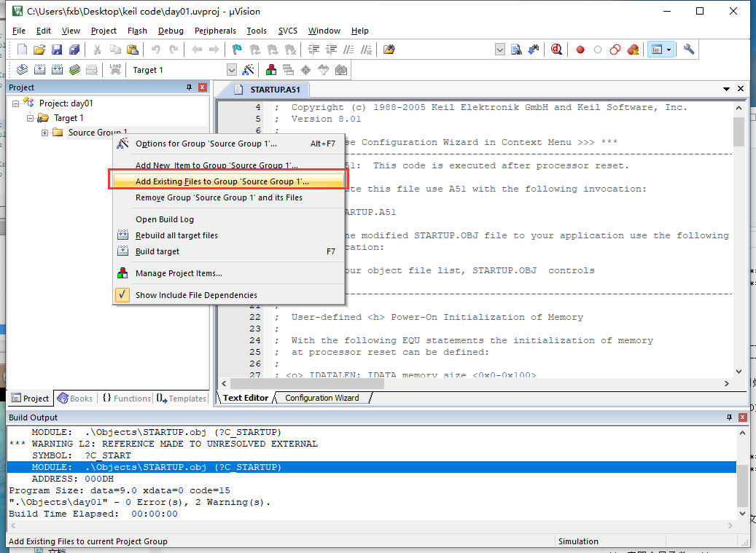This screenshot has height=553, width=756.
Task: Select highlighted MODULE line in Build Output
Action: click(371, 467)
